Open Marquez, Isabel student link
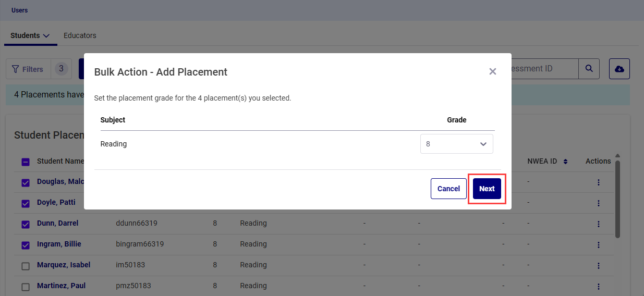644x296 pixels. click(64, 265)
